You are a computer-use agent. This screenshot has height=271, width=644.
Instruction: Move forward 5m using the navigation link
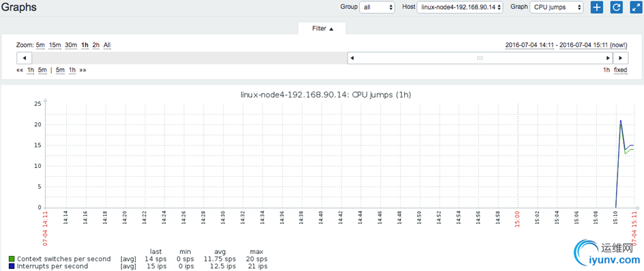pos(60,70)
